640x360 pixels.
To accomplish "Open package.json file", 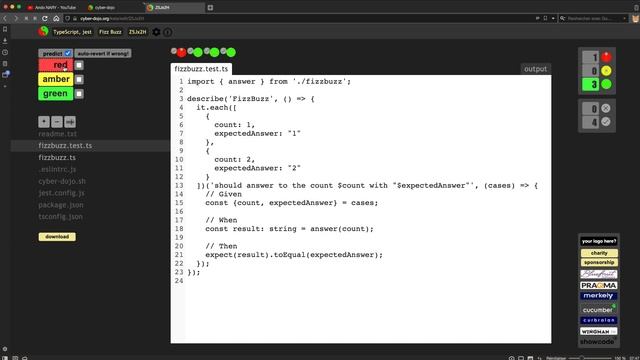I will point(61,205).
